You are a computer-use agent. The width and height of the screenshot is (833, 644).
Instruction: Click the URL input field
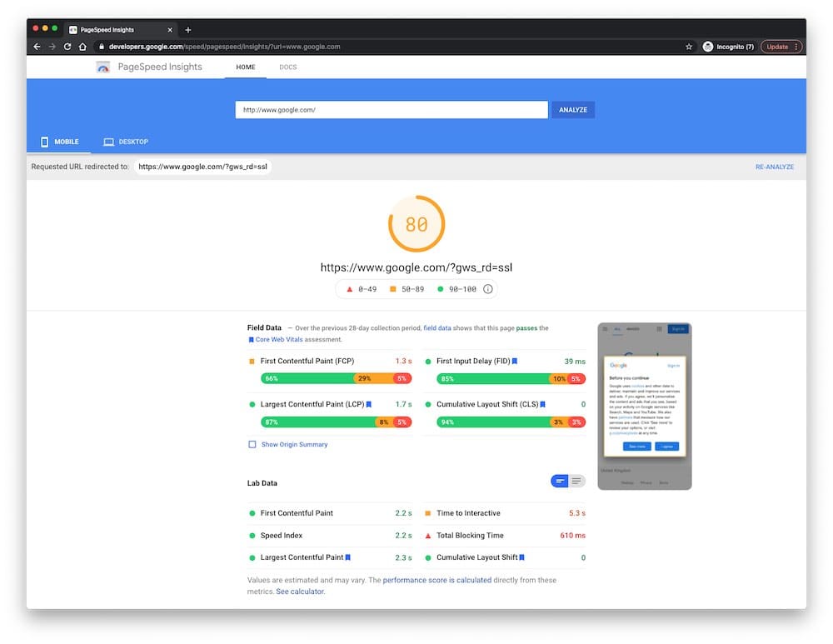392,110
